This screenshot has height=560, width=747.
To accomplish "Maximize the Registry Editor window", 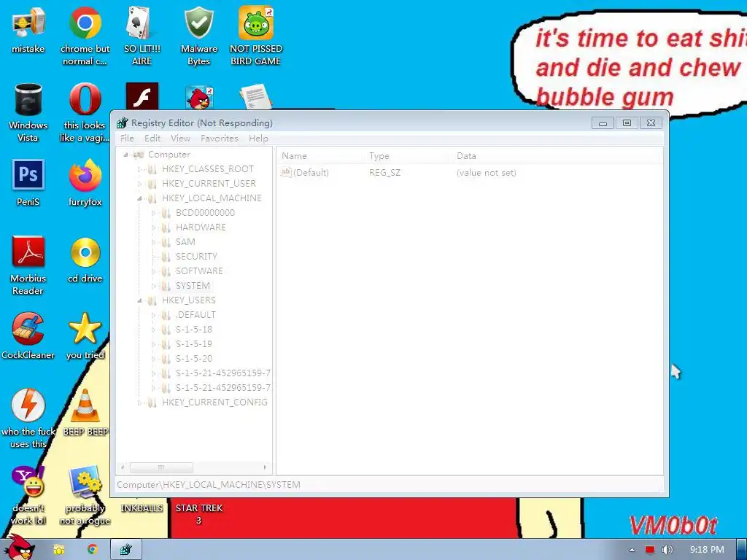I will pos(627,122).
